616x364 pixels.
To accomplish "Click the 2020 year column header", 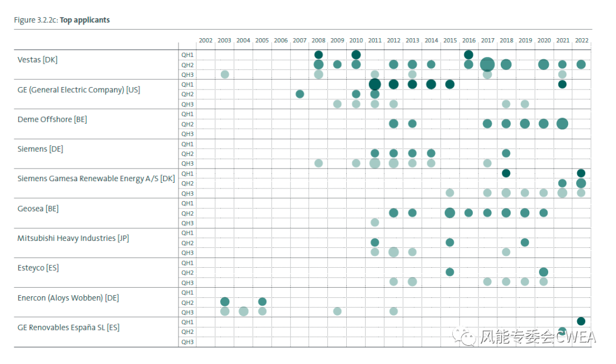I will (544, 40).
